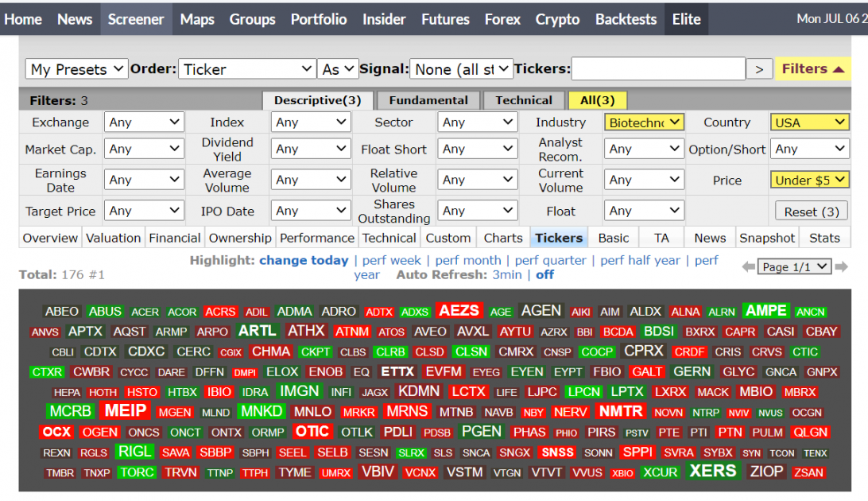Open the Signal dropdown
The image size is (868, 501).
click(x=461, y=69)
